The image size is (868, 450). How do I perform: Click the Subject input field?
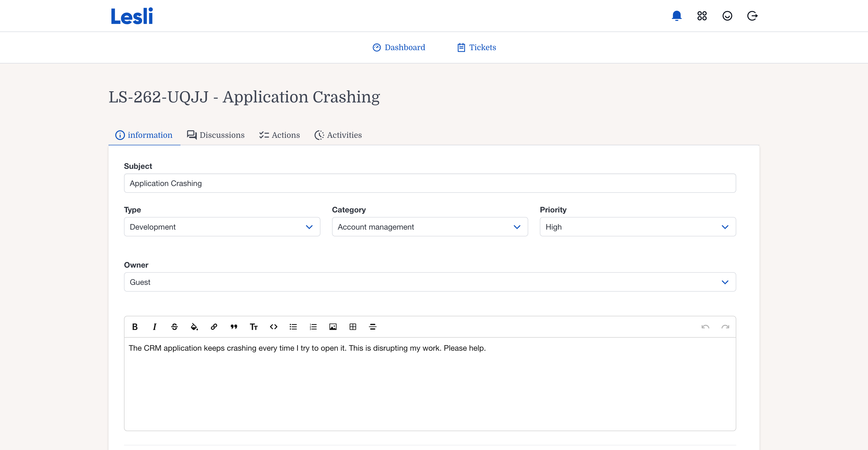[x=430, y=183]
